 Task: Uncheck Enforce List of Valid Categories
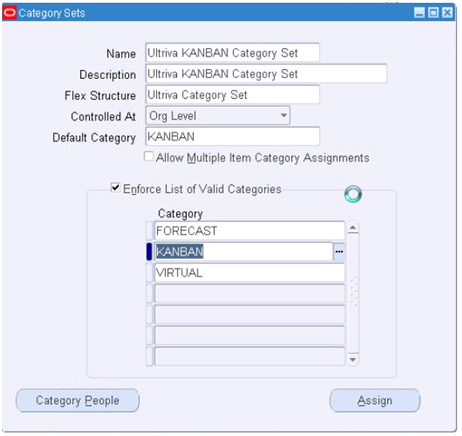[115, 188]
